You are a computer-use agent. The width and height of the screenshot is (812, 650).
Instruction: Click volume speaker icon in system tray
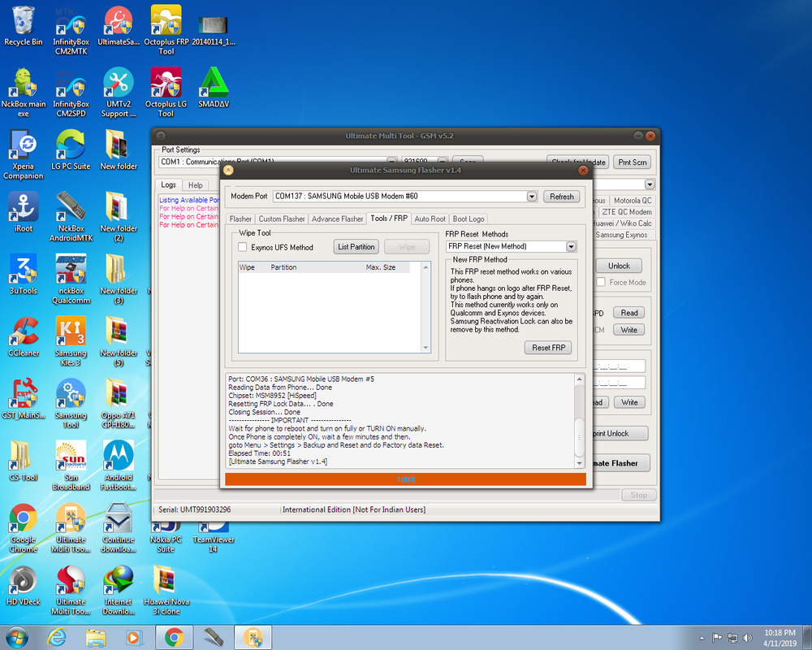pos(747,638)
